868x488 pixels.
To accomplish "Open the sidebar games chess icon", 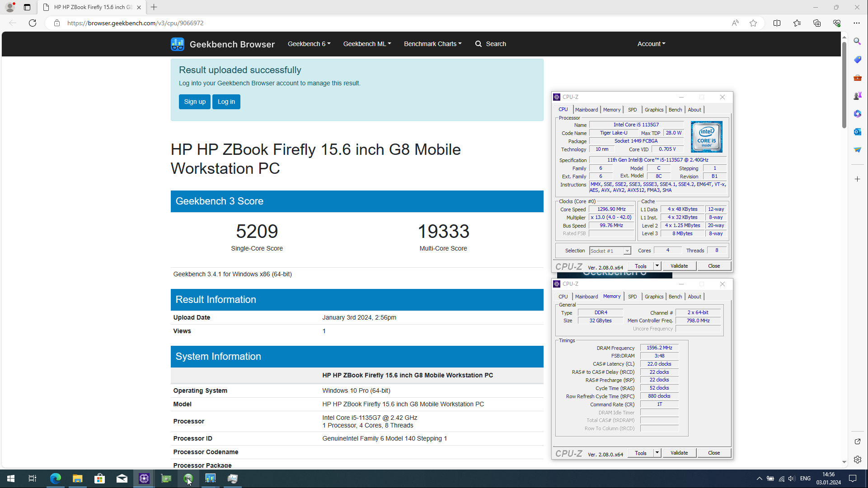I will coord(858,96).
